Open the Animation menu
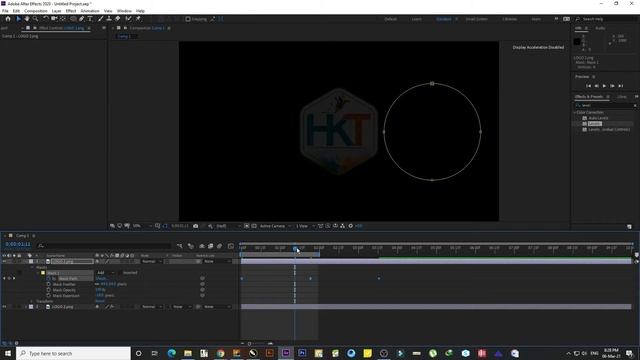 pos(90,11)
